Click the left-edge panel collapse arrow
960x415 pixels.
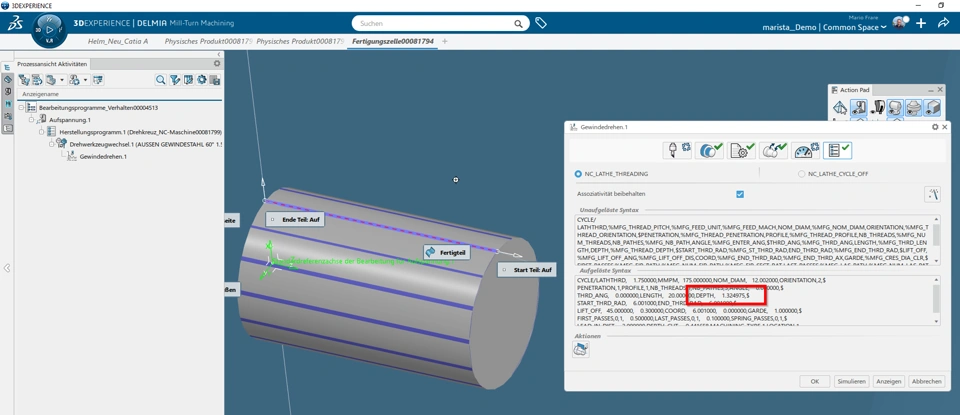[7, 268]
